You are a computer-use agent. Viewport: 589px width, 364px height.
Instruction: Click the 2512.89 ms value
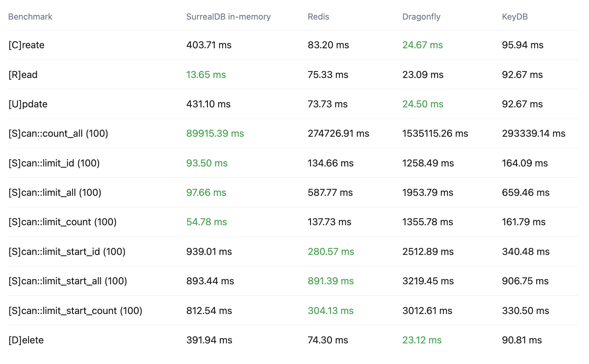point(428,252)
